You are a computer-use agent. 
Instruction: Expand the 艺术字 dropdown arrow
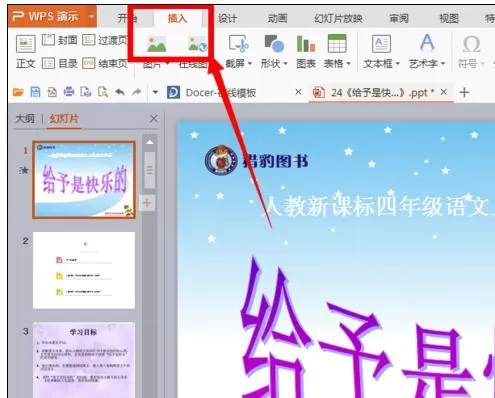pyautogui.click(x=443, y=63)
